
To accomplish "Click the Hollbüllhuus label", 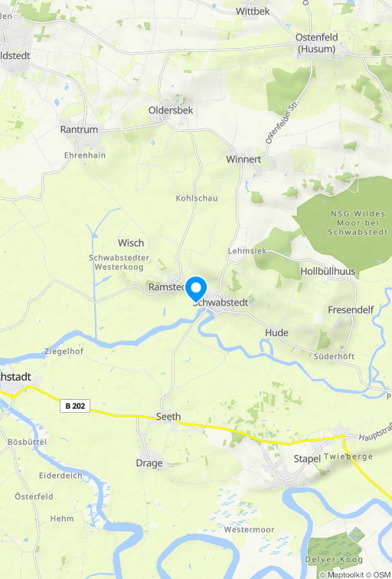I will (328, 271).
